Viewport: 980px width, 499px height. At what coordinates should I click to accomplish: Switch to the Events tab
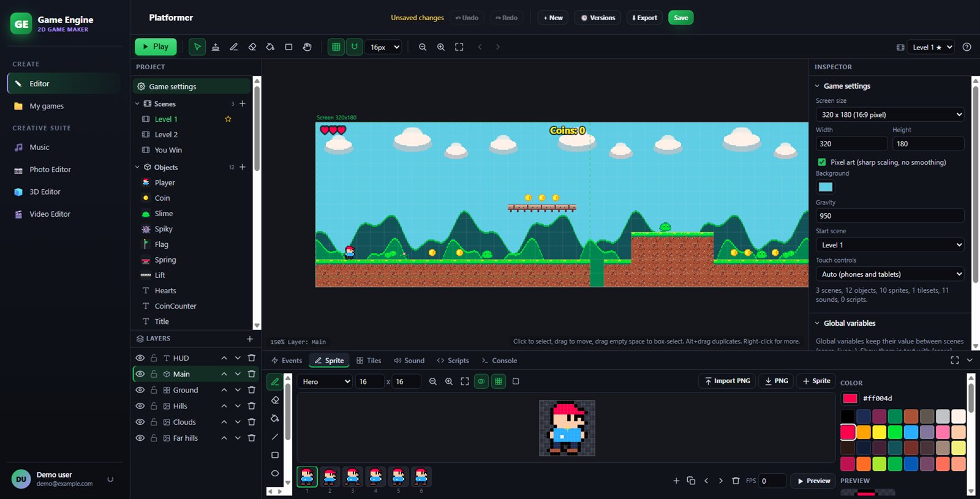[x=287, y=361]
